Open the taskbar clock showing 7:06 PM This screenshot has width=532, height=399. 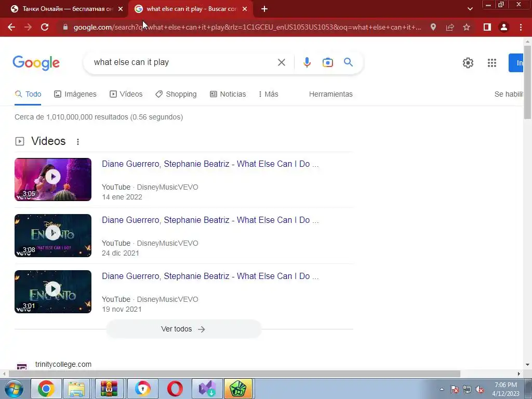506,389
